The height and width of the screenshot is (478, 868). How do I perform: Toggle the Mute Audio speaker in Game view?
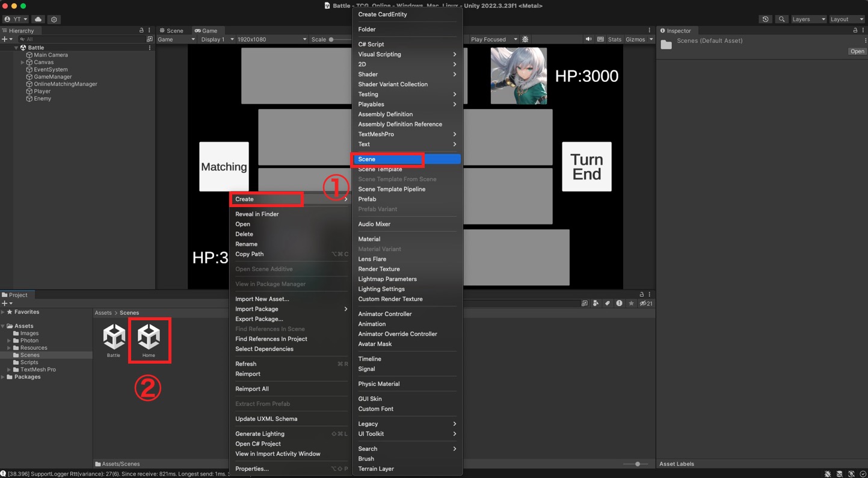click(588, 40)
